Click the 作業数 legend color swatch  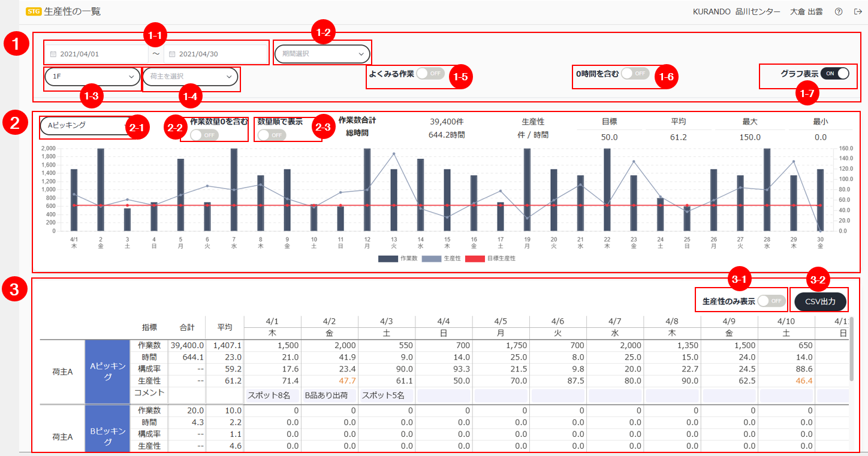coord(388,258)
